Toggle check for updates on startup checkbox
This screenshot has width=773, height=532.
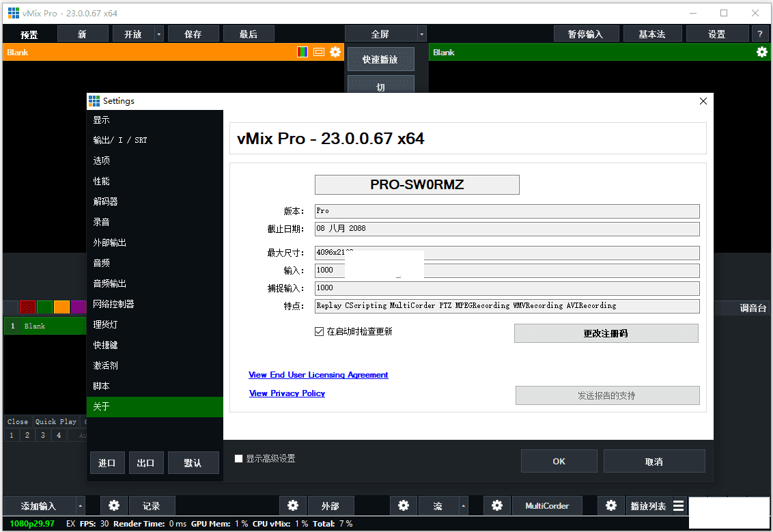(x=319, y=331)
